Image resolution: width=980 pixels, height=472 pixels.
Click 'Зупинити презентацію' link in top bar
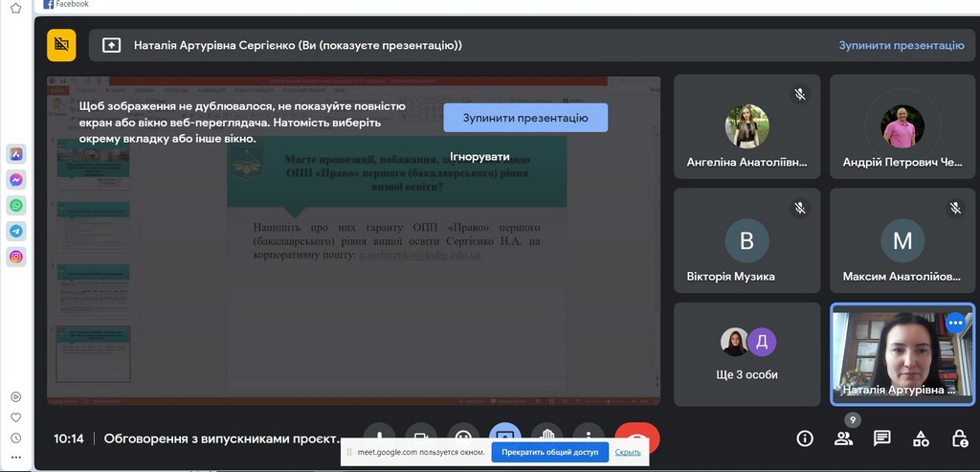click(x=901, y=45)
